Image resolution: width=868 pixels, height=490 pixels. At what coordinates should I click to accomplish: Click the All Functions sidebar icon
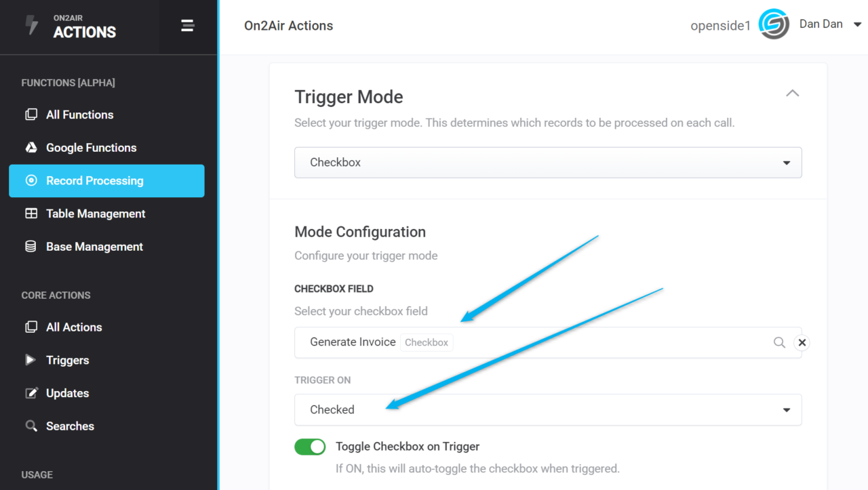tap(31, 115)
